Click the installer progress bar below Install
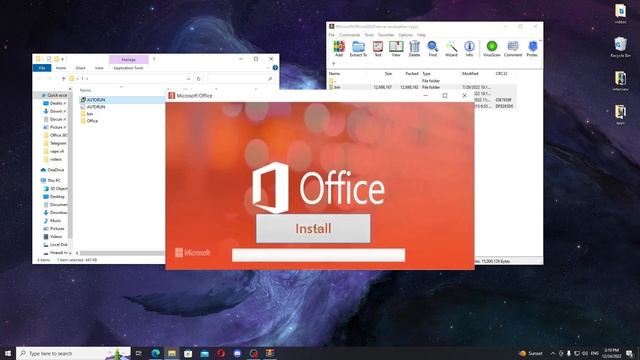 pos(318,255)
